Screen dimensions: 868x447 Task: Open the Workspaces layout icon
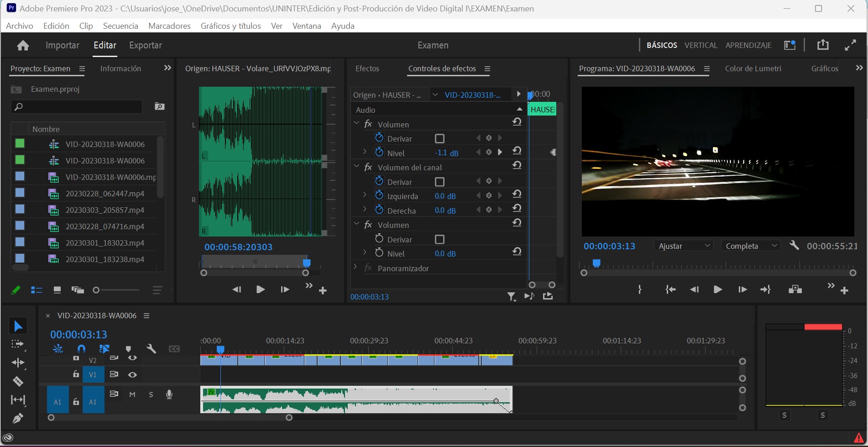pyautogui.click(x=790, y=45)
